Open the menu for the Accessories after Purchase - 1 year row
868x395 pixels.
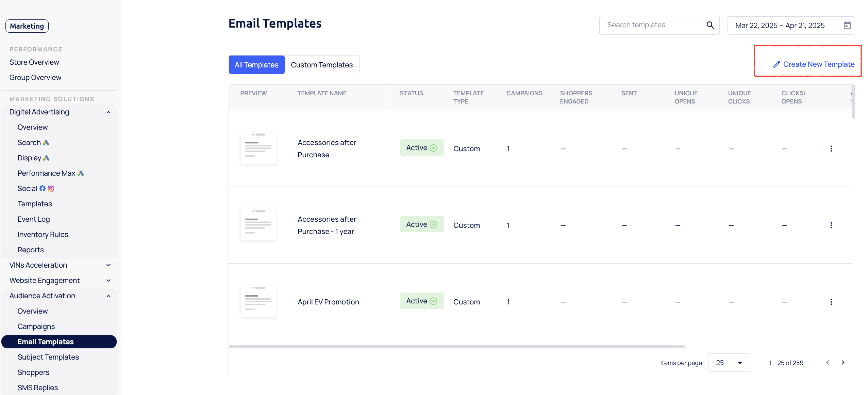pos(831,225)
